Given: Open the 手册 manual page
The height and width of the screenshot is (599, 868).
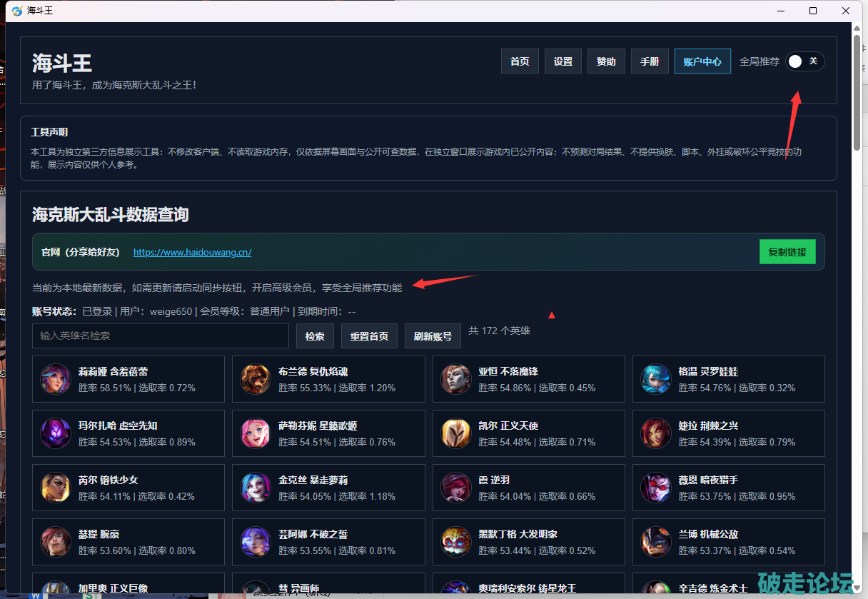Looking at the screenshot, I should point(650,61).
